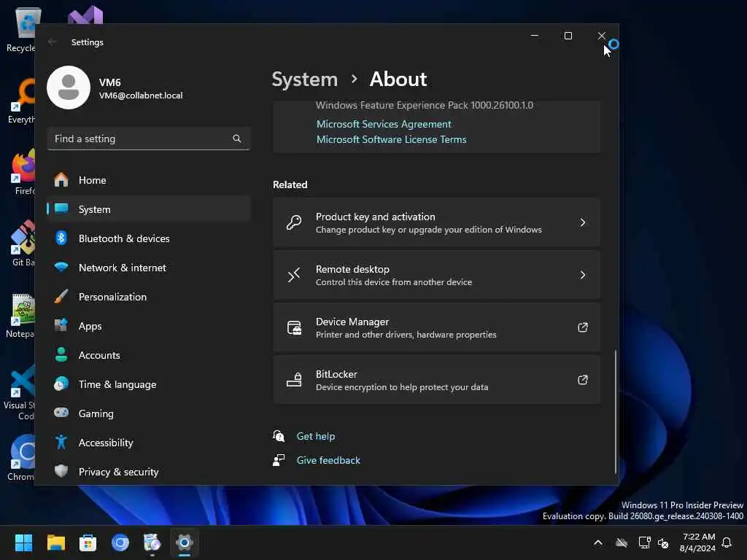747x560 pixels.
Task: Open Bluetooth & devices settings
Action: (149, 238)
